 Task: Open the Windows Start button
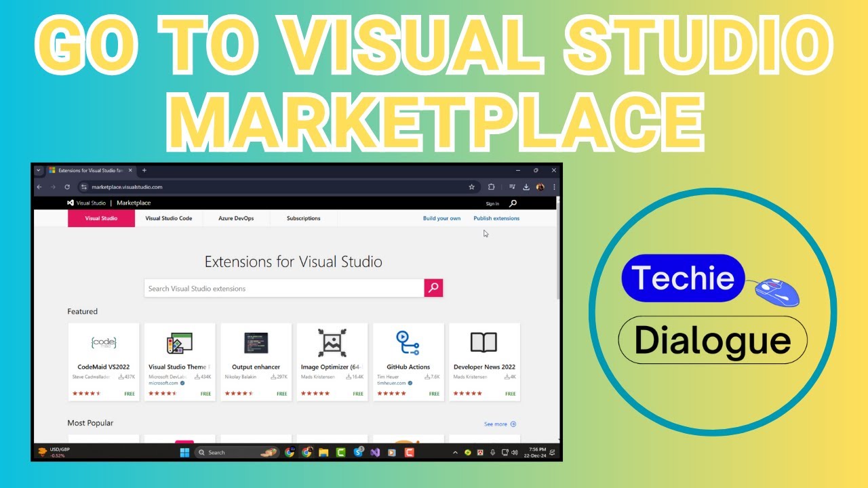click(184, 452)
